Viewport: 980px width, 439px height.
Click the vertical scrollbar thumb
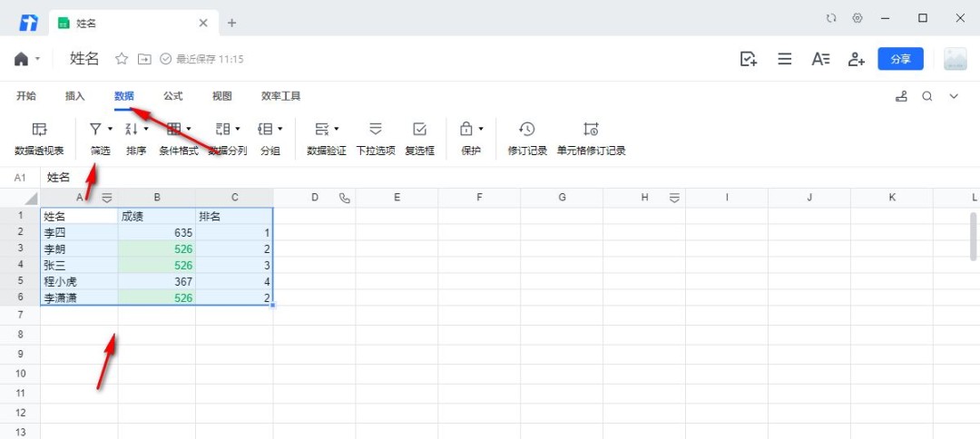pyautogui.click(x=973, y=236)
